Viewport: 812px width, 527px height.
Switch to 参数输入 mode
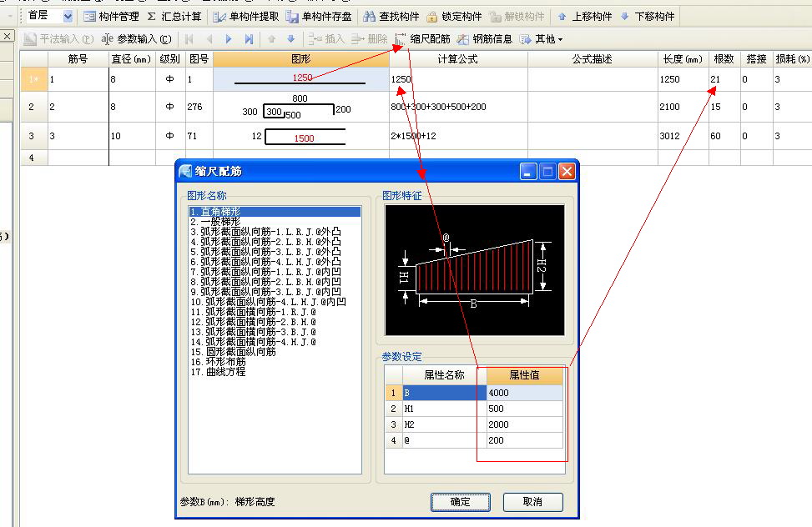coord(137,39)
